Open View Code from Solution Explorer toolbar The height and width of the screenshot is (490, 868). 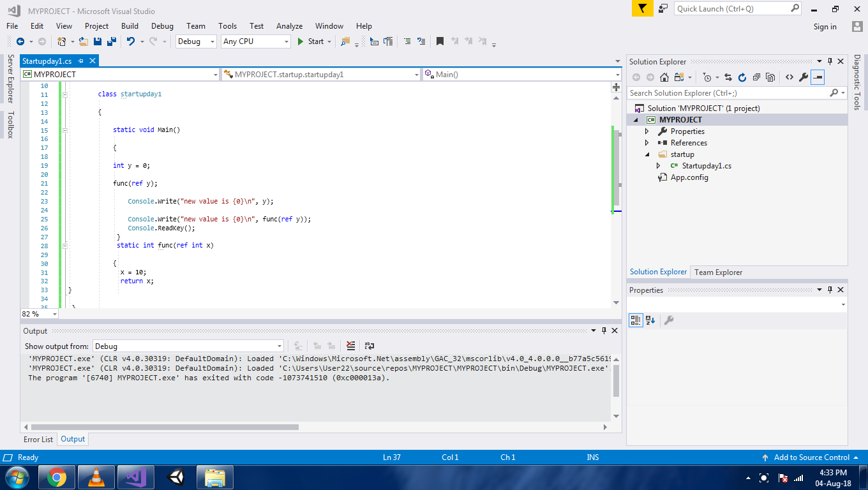(789, 77)
